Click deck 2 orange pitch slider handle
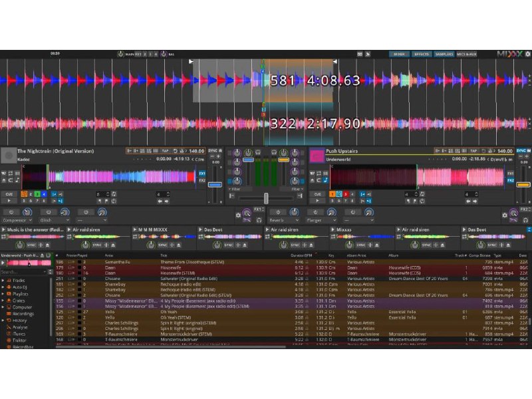The image size is (532, 399). (x=523, y=185)
